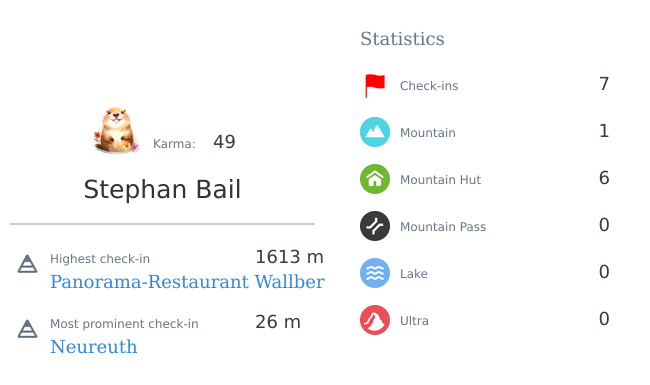Open the Neureuth link
Viewport: 650px width, 385px height.
click(94, 347)
